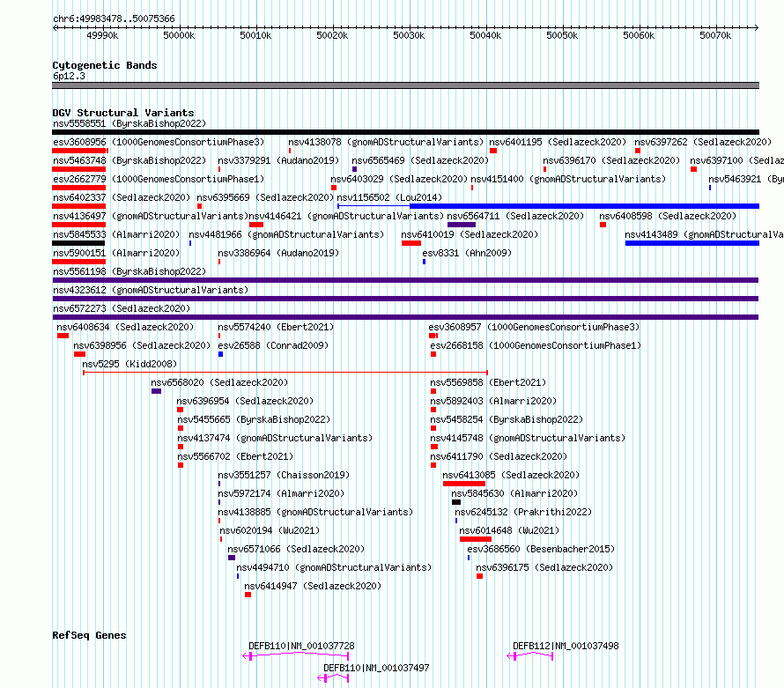The width and height of the screenshot is (784, 688).
Task: Click the purple bar under nsv6564711
Action: click(x=462, y=225)
